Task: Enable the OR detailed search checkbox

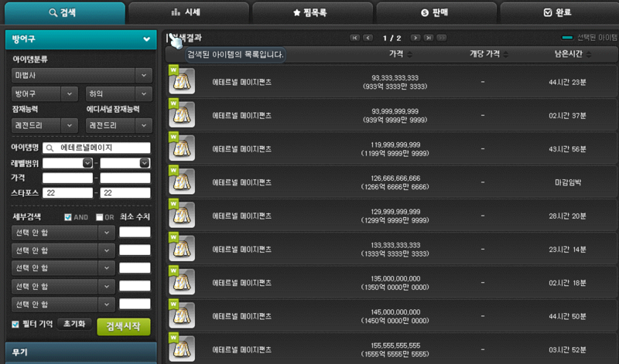Action: (100, 217)
